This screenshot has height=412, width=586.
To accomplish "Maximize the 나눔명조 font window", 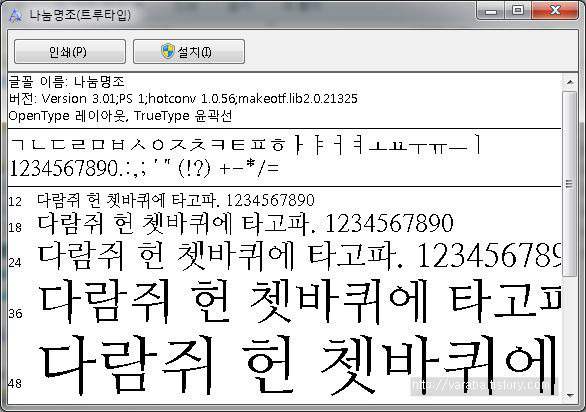I will pos(518,10).
